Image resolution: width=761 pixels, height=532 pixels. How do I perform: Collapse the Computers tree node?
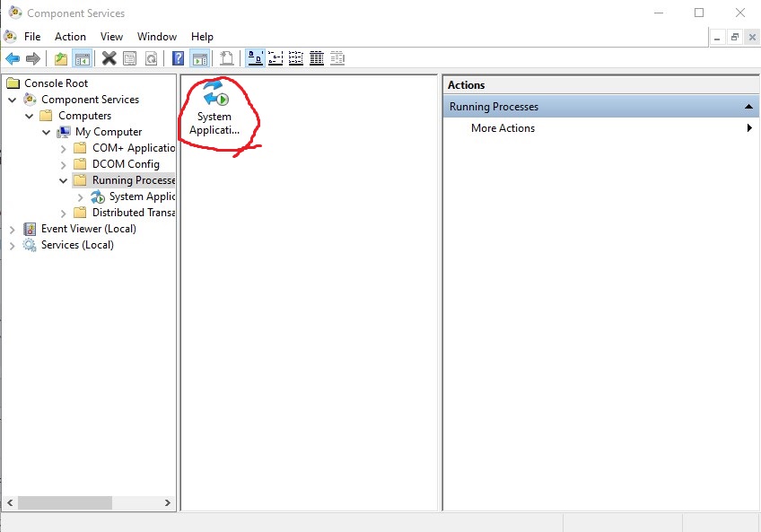[x=29, y=116]
